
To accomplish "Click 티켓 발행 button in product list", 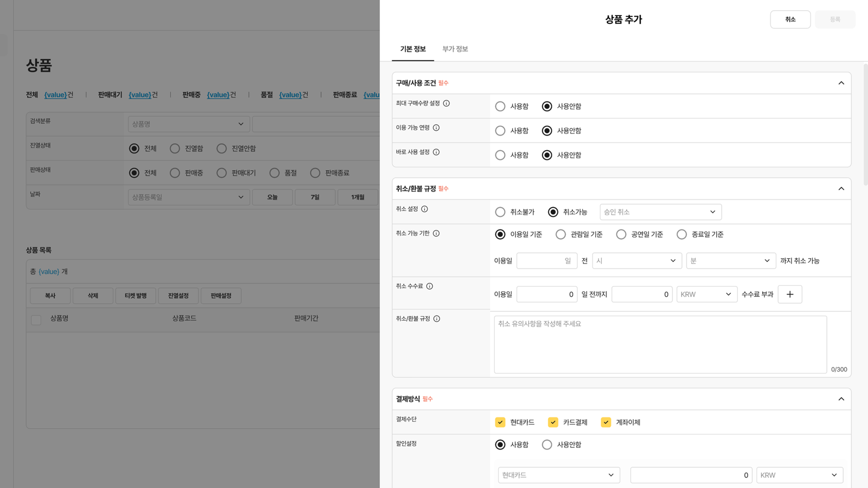I will pos(136,296).
